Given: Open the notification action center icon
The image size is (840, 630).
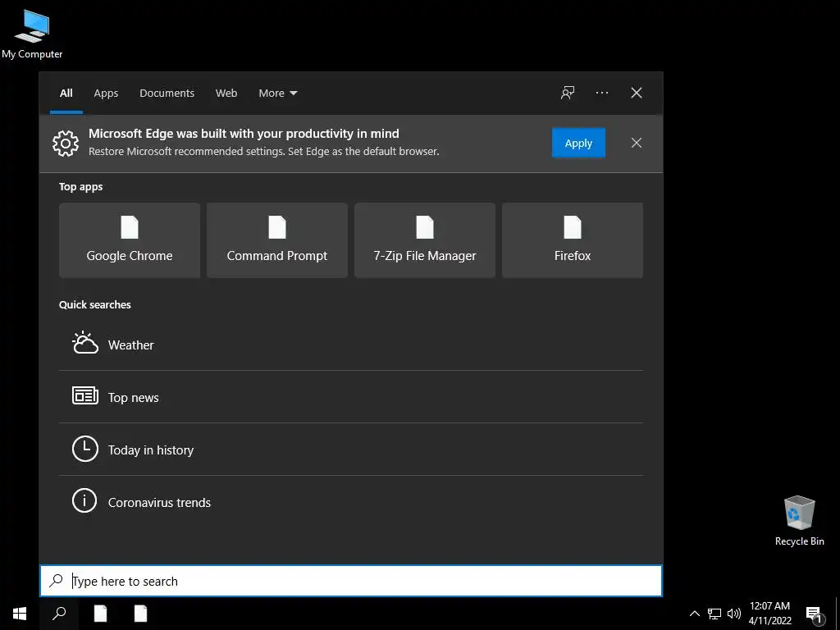Looking at the screenshot, I should coord(815,614).
